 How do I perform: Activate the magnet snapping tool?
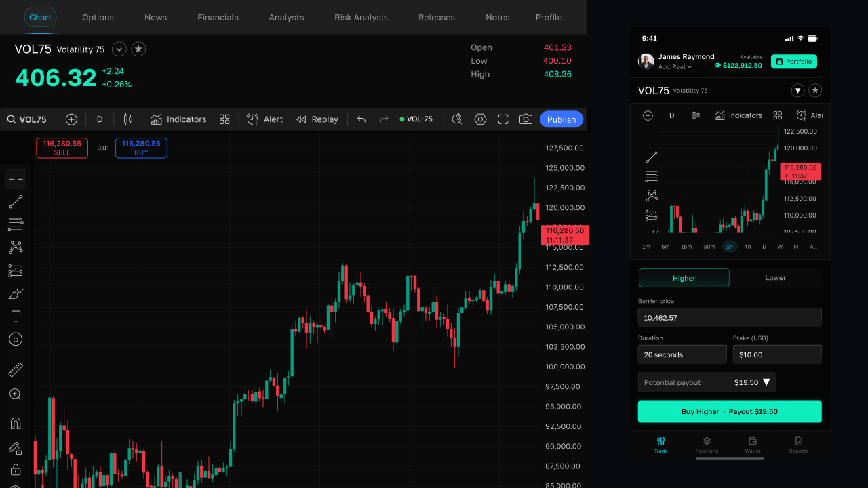point(16,424)
